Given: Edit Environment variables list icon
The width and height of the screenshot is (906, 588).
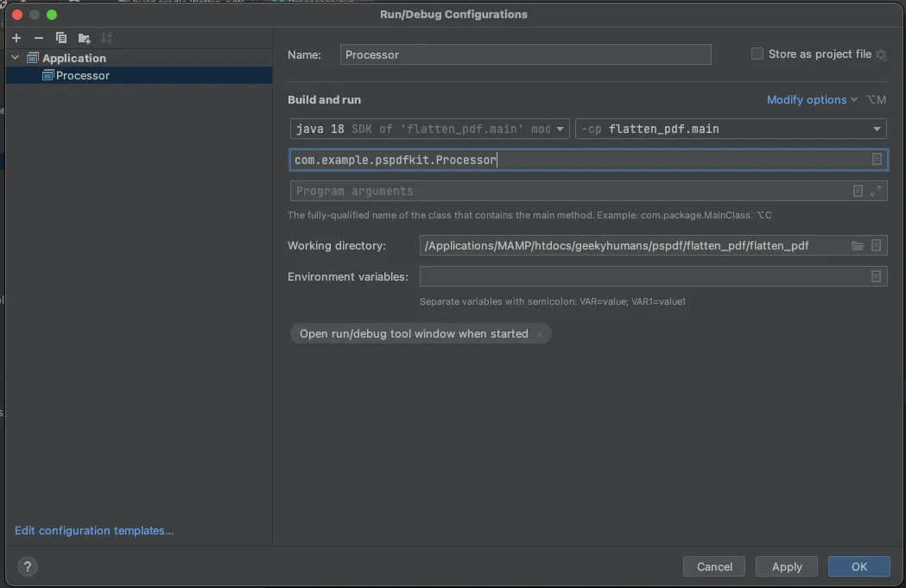Looking at the screenshot, I should click(877, 276).
